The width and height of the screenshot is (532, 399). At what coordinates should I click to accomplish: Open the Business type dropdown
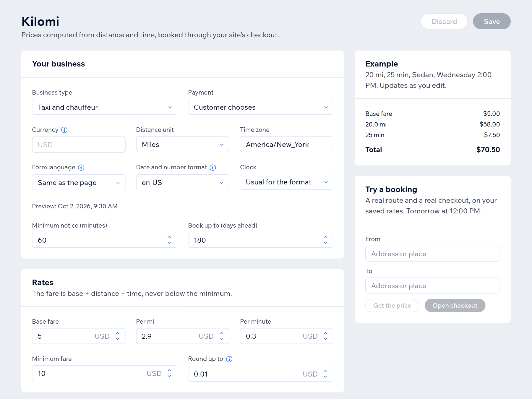pyautogui.click(x=105, y=107)
